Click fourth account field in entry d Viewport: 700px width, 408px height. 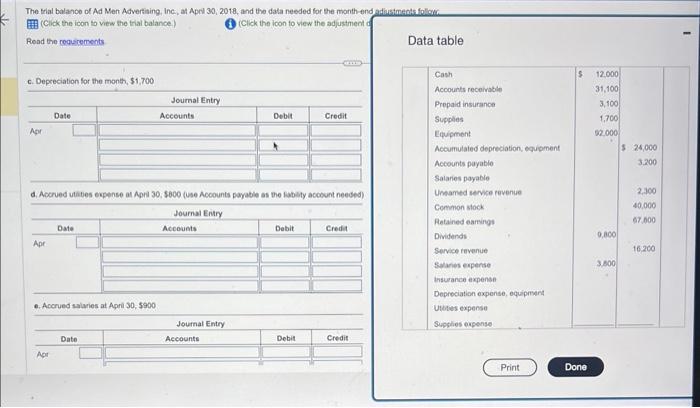[x=180, y=285]
